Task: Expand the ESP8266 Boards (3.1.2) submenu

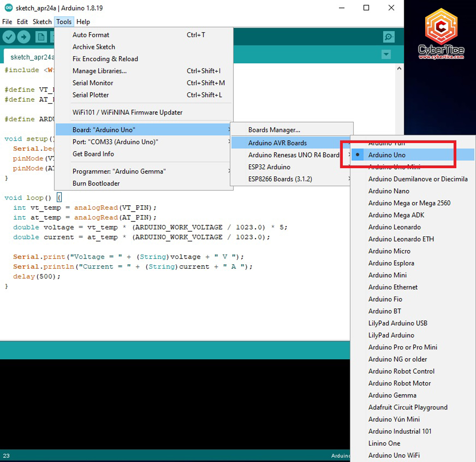Action: tap(280, 179)
